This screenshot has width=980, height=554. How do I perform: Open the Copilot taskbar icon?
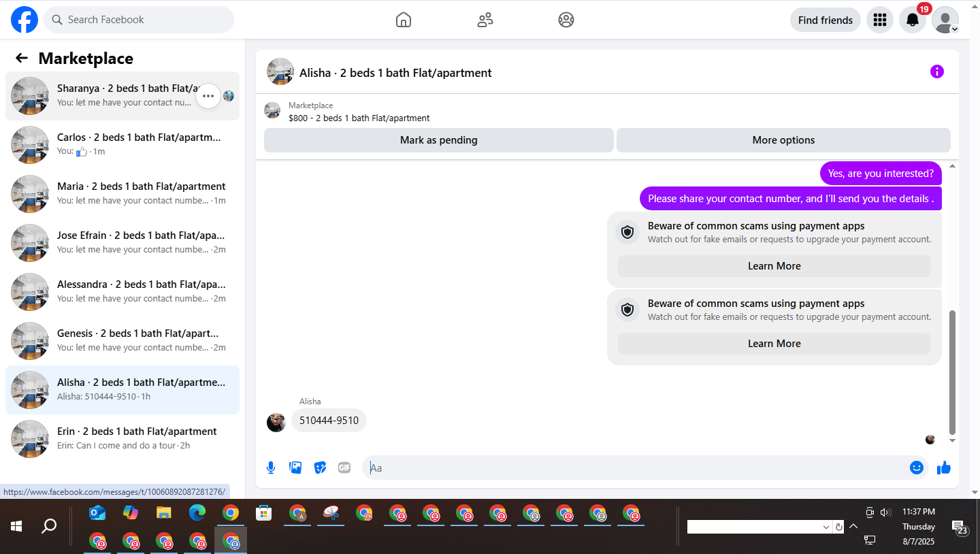pos(131,512)
